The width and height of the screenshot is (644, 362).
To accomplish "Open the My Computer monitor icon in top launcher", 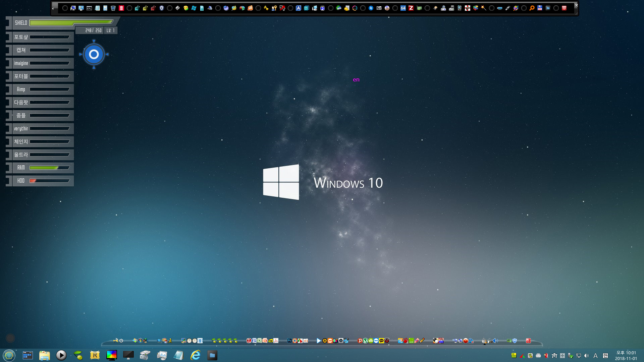I will coord(73,8).
